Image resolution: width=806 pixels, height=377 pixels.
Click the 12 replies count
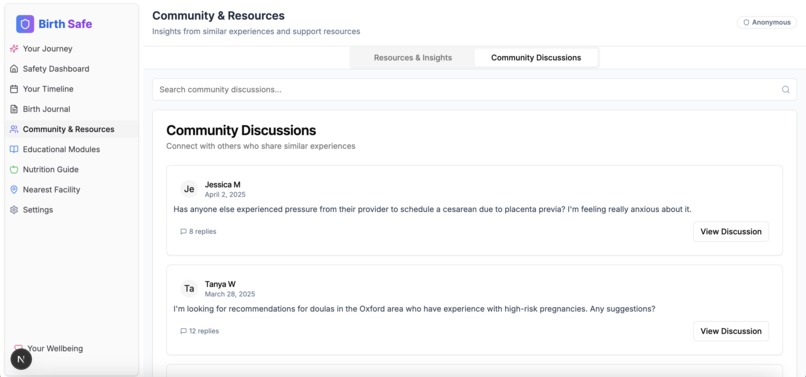click(204, 331)
